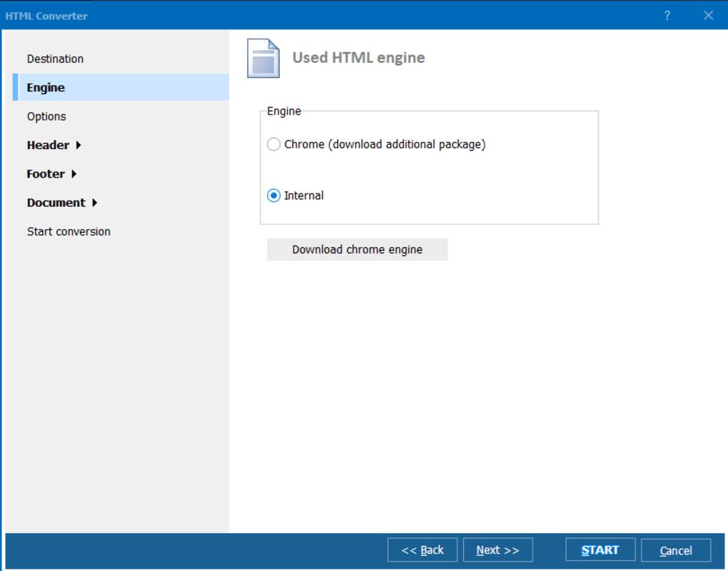Return to previous step with << Back
The height and width of the screenshot is (571, 728).
tap(422, 550)
